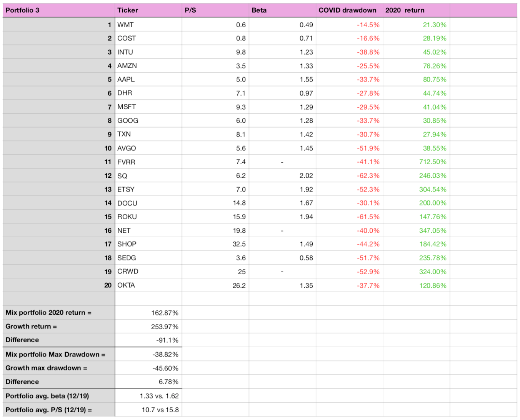Select the 'COVID drawdown' column header
Image resolution: width=520 pixels, height=420 pixels.
[349, 10]
